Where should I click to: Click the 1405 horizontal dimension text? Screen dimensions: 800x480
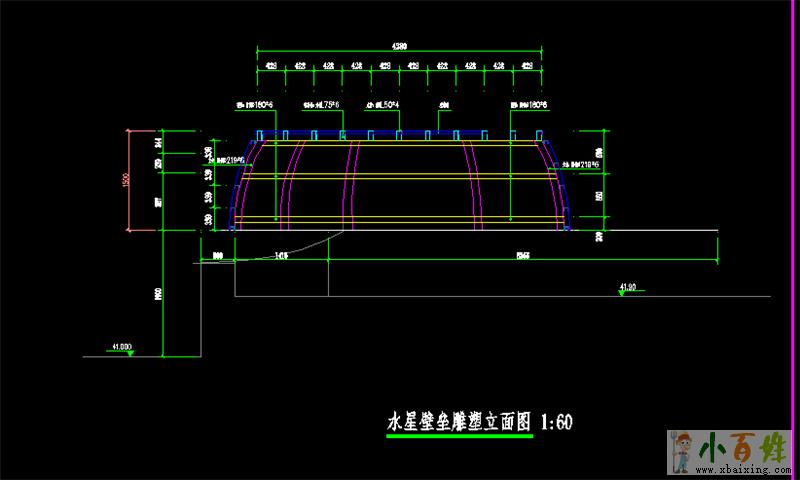(281, 257)
